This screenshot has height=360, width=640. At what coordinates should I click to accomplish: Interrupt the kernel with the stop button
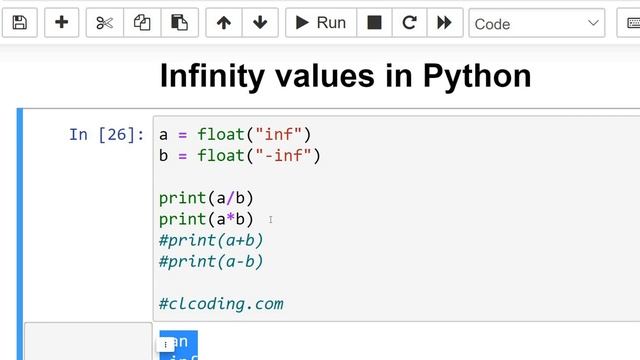(374, 22)
